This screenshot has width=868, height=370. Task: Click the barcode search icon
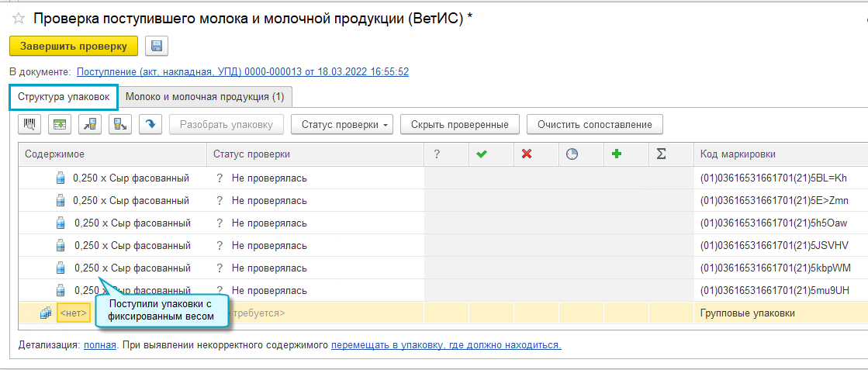[x=29, y=124]
